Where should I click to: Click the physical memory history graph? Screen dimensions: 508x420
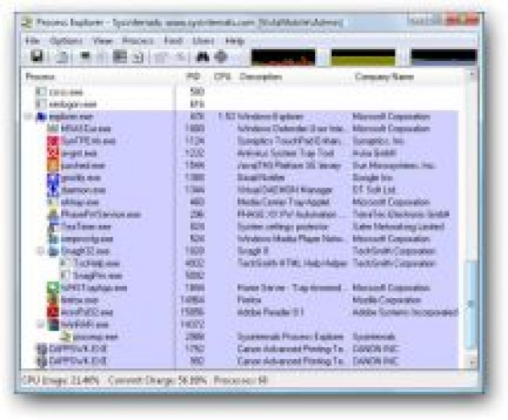pos(444,57)
